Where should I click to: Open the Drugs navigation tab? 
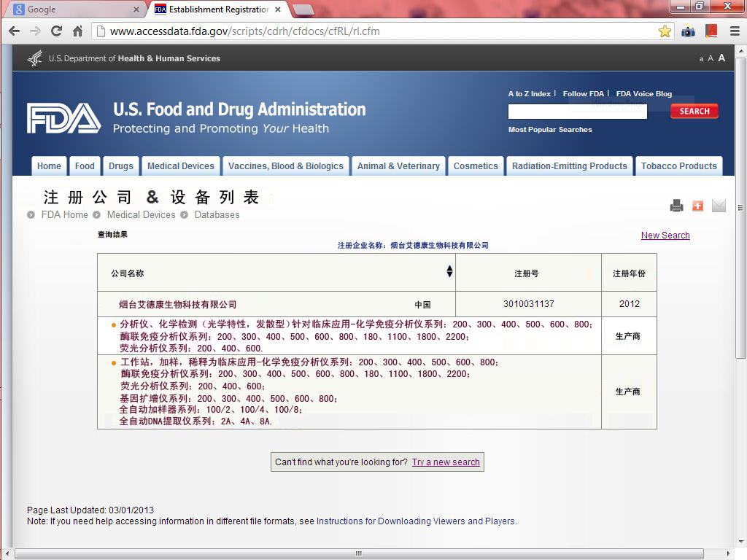(121, 166)
